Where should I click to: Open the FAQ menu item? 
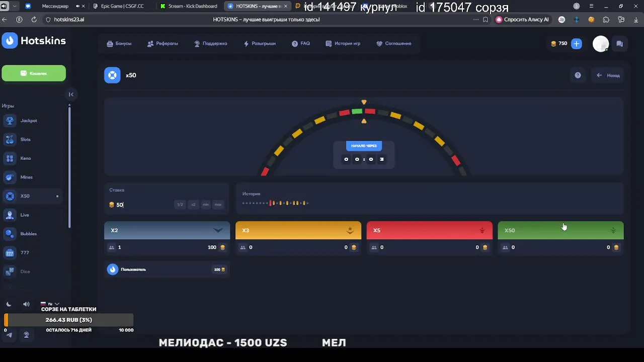click(301, 44)
